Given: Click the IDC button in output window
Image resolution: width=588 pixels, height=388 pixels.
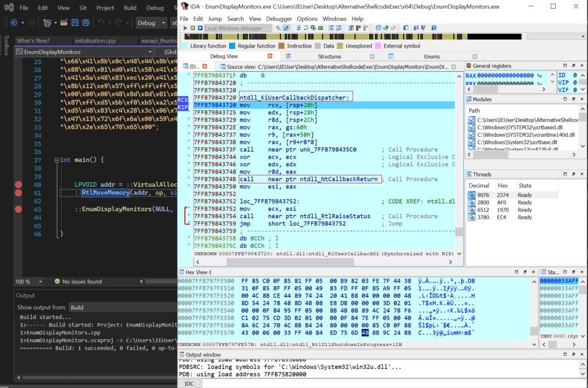Looking at the screenshot, I should [x=189, y=383].
